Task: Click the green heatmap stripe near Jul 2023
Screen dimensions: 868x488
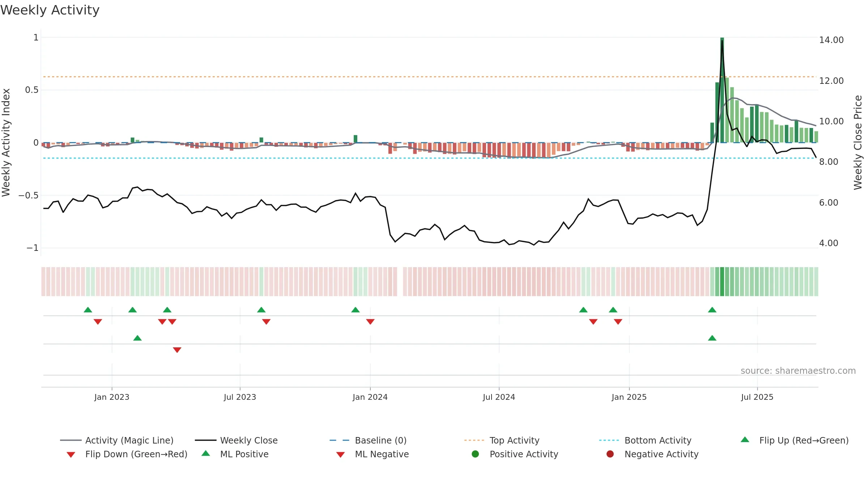Action: click(261, 282)
